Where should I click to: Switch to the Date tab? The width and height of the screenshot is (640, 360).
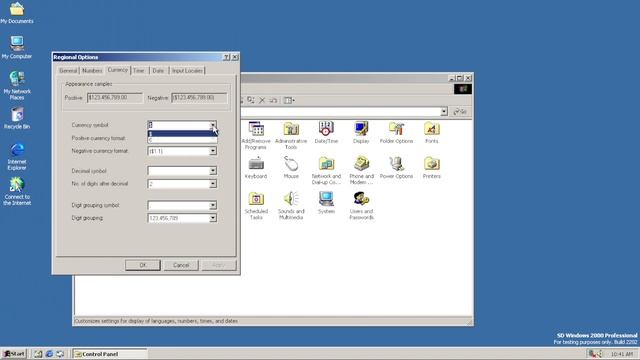pos(158,71)
